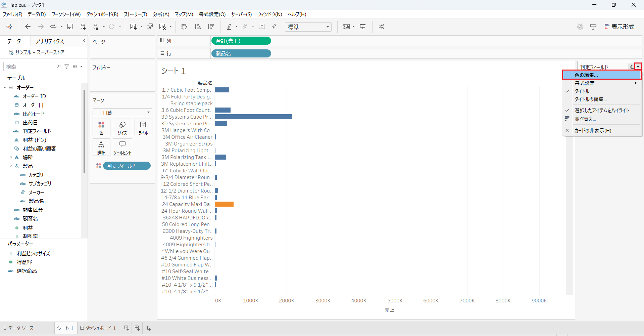Viewport: 644px width, 336px height.
Task: Open Presentation mode from the toolbar
Action: coord(363,27)
